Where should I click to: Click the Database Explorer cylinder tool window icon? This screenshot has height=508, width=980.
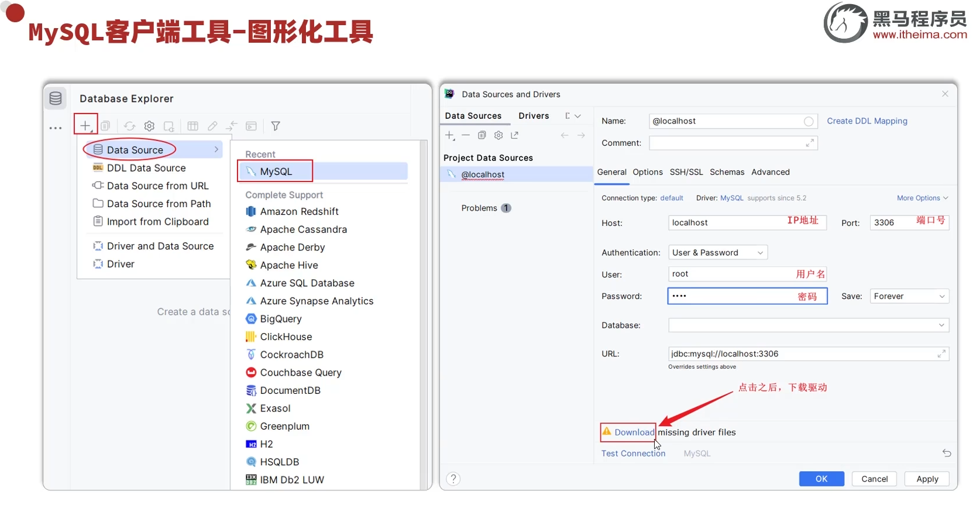click(x=56, y=98)
